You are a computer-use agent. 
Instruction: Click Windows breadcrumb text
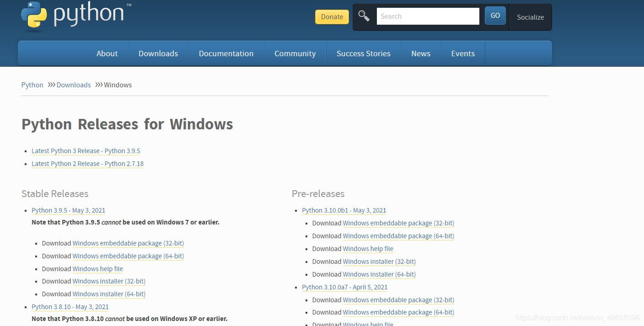118,85
